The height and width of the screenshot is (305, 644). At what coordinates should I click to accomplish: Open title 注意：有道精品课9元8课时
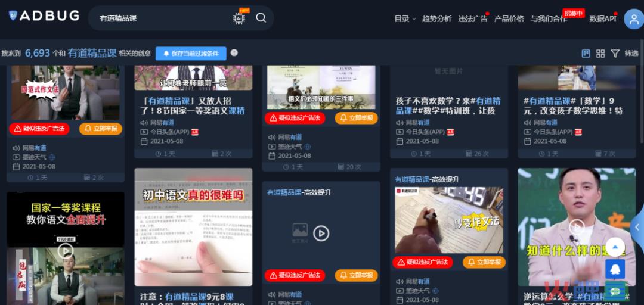pyautogui.click(x=193, y=298)
